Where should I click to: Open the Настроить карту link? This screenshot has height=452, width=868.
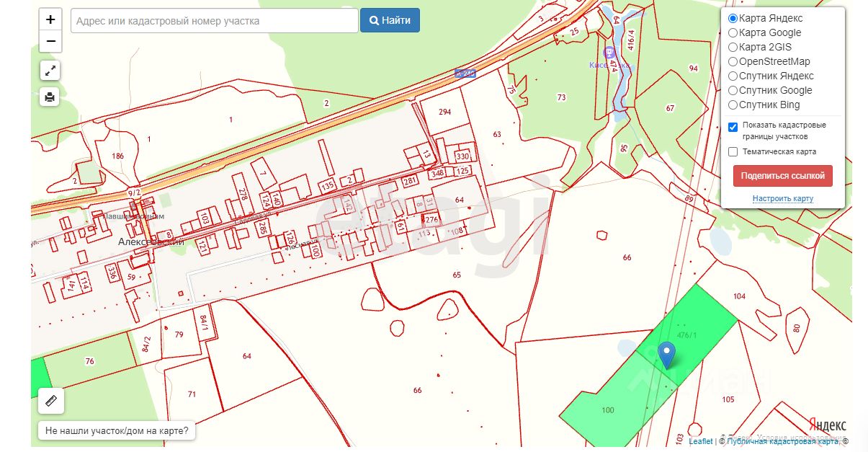click(x=783, y=198)
